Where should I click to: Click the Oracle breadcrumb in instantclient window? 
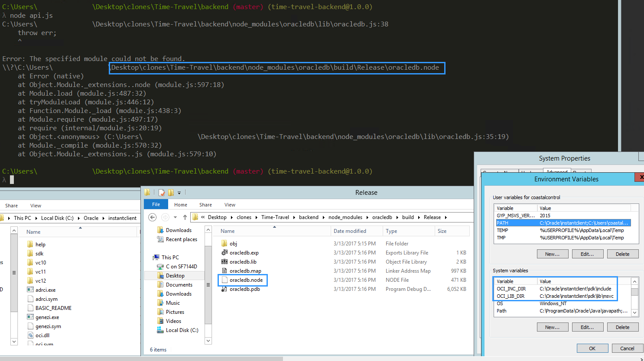click(x=91, y=218)
